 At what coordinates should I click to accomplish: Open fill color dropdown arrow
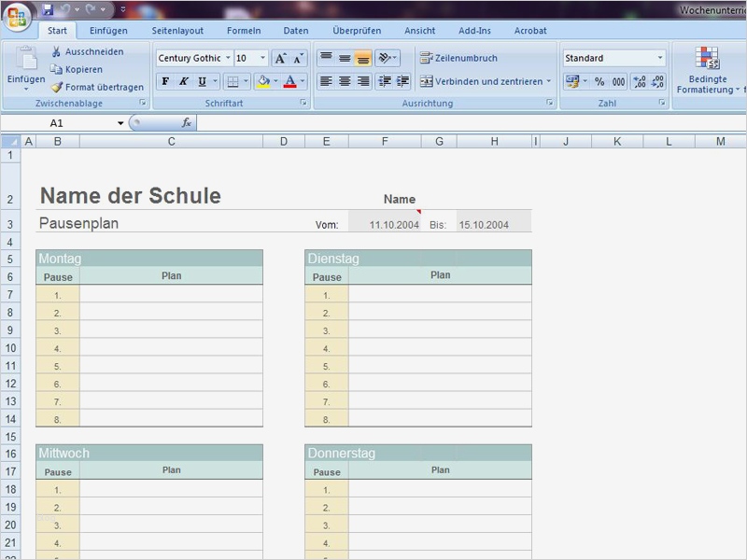pyautogui.click(x=275, y=81)
